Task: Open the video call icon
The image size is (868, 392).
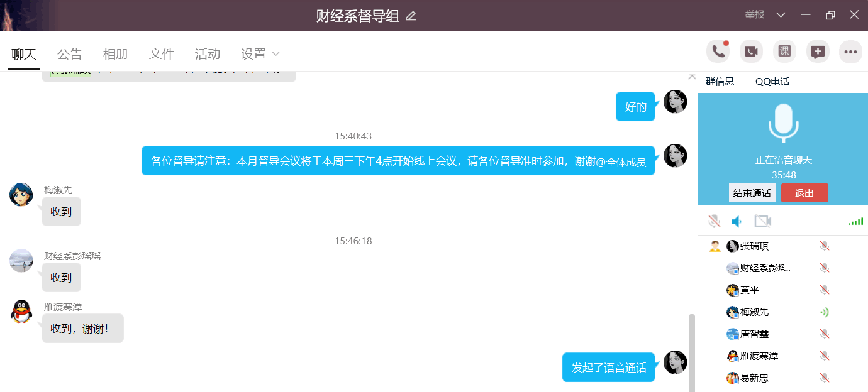Action: [x=751, y=52]
